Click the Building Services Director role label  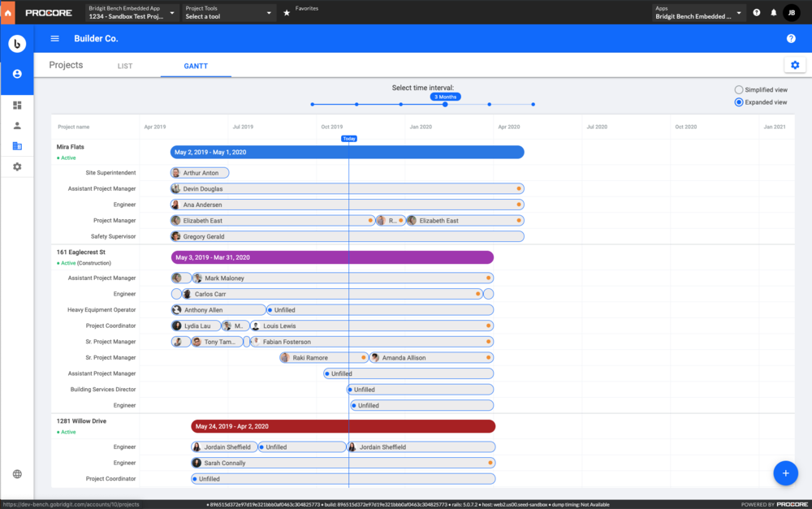pyautogui.click(x=103, y=390)
